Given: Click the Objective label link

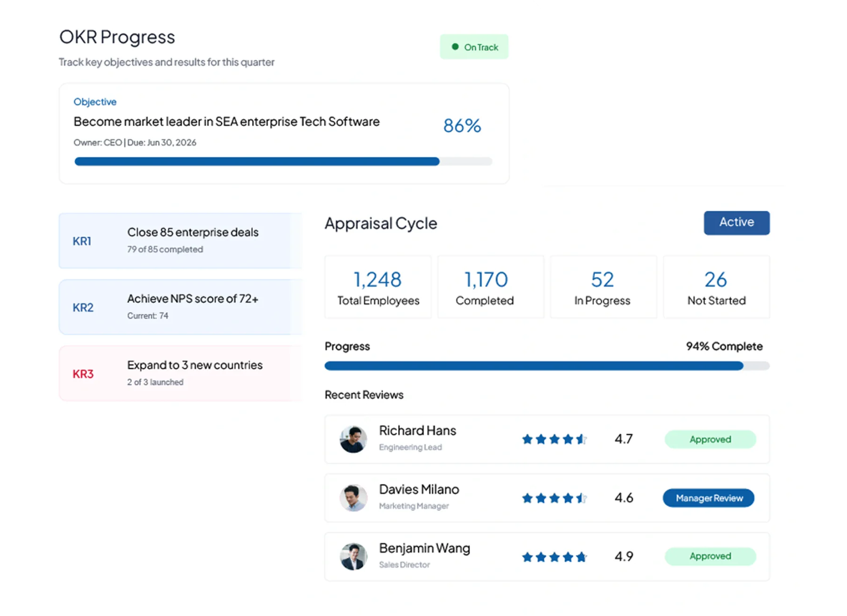Looking at the screenshot, I should [x=95, y=102].
